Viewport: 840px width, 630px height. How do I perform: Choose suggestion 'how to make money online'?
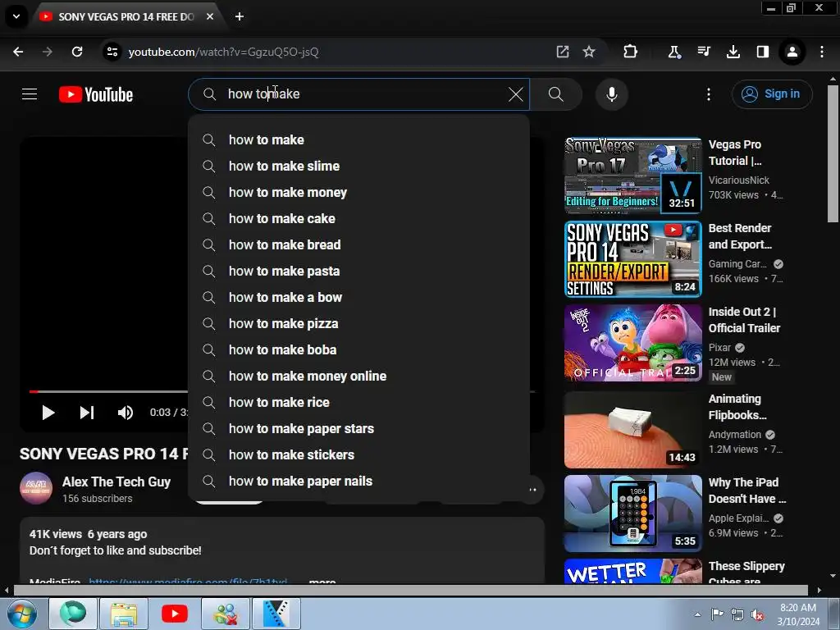[x=358, y=376]
